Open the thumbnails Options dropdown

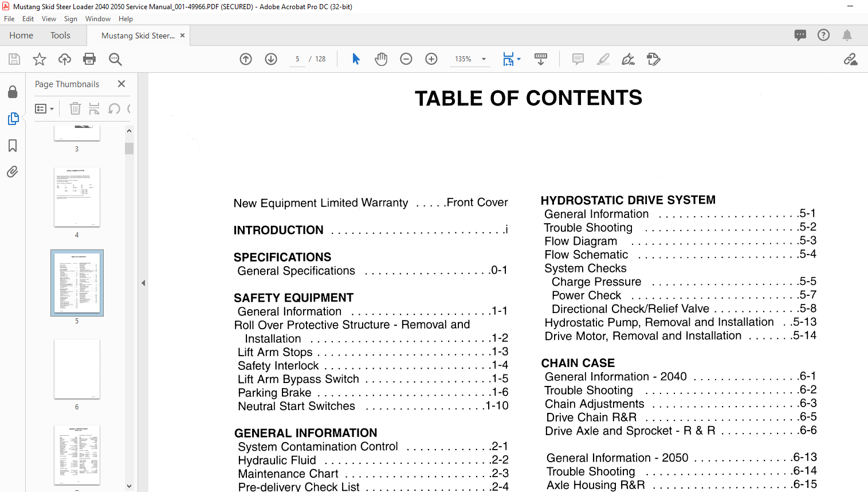point(44,108)
